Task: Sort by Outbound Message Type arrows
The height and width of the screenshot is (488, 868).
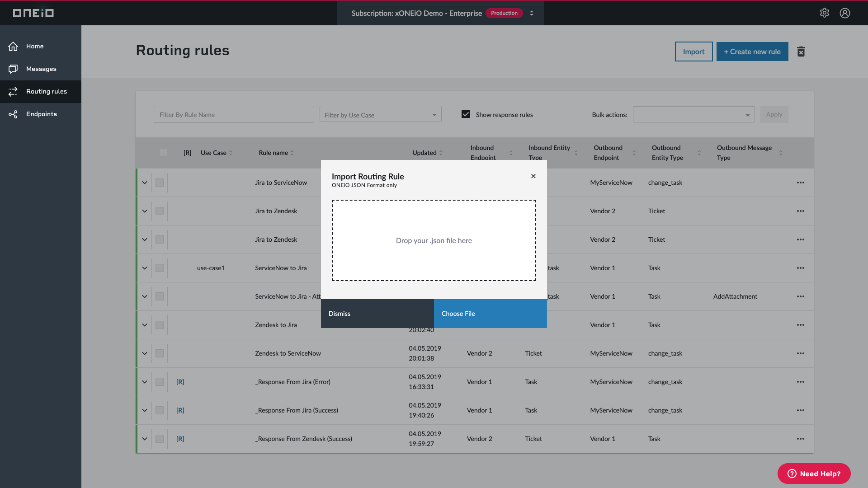Action: (780, 153)
